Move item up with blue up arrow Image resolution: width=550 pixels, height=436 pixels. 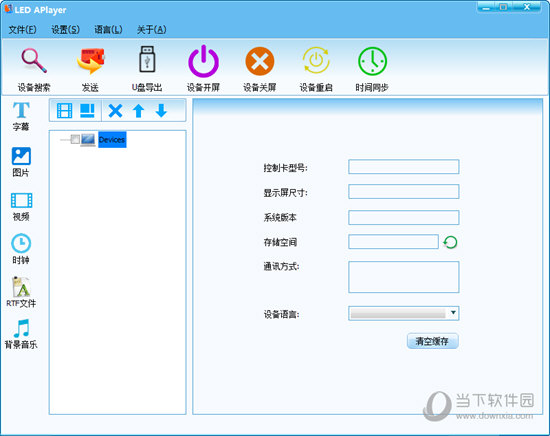tap(139, 111)
